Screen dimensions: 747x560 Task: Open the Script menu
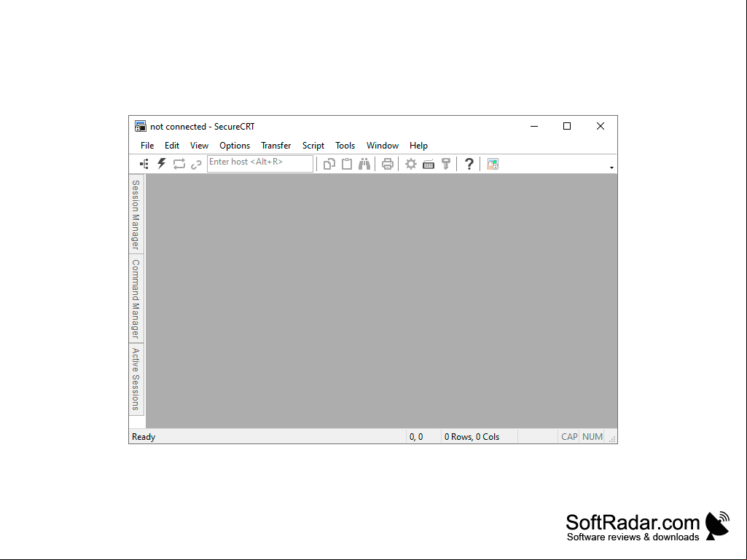pos(313,146)
